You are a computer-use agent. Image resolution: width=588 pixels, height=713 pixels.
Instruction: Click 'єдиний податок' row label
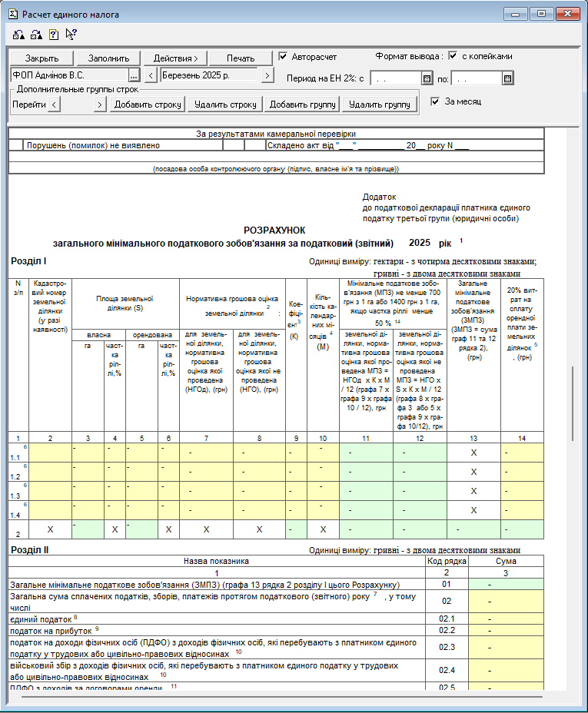[x=41, y=619]
